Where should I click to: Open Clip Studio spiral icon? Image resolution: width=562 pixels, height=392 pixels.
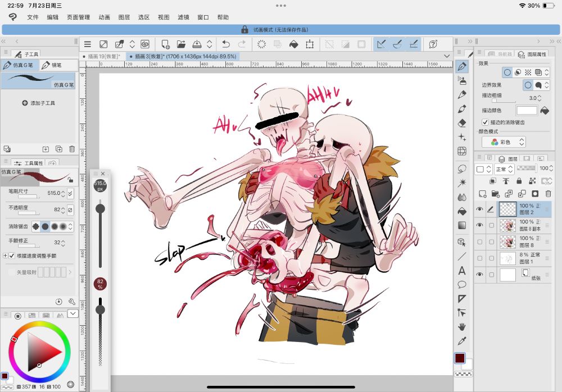pos(145,44)
